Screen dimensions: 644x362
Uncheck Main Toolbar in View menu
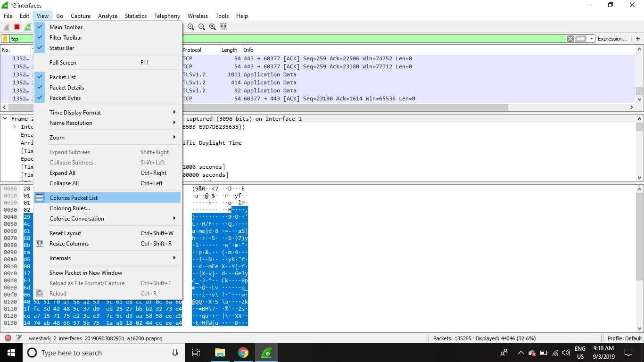[66, 27]
